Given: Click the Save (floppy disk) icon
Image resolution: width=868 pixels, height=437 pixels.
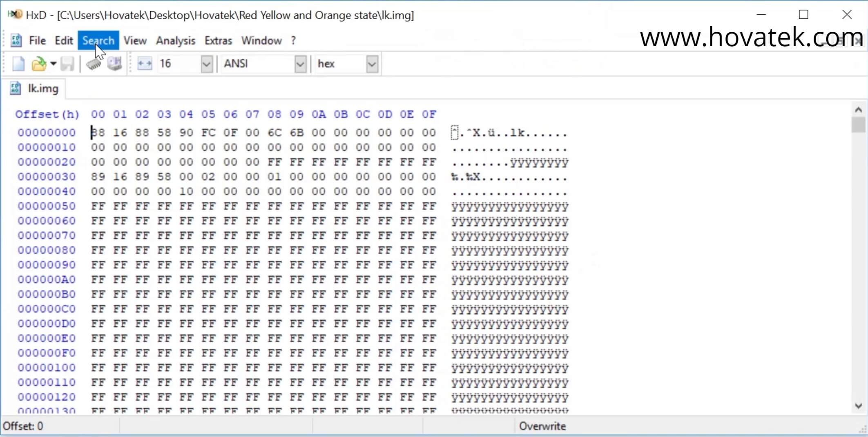Looking at the screenshot, I should click(68, 64).
